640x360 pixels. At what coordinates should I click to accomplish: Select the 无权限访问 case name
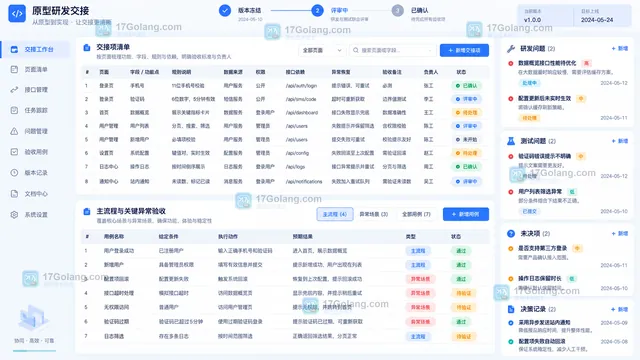coord(116,307)
